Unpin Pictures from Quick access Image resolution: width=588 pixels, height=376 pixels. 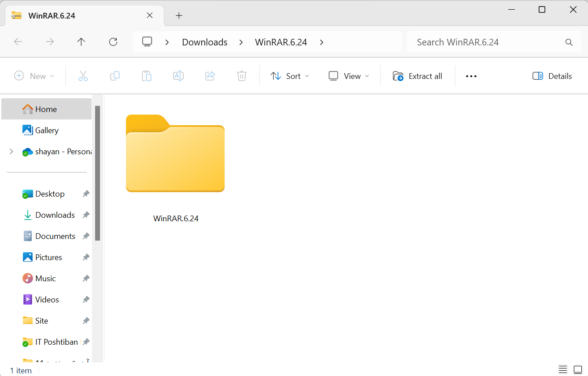[86, 257]
